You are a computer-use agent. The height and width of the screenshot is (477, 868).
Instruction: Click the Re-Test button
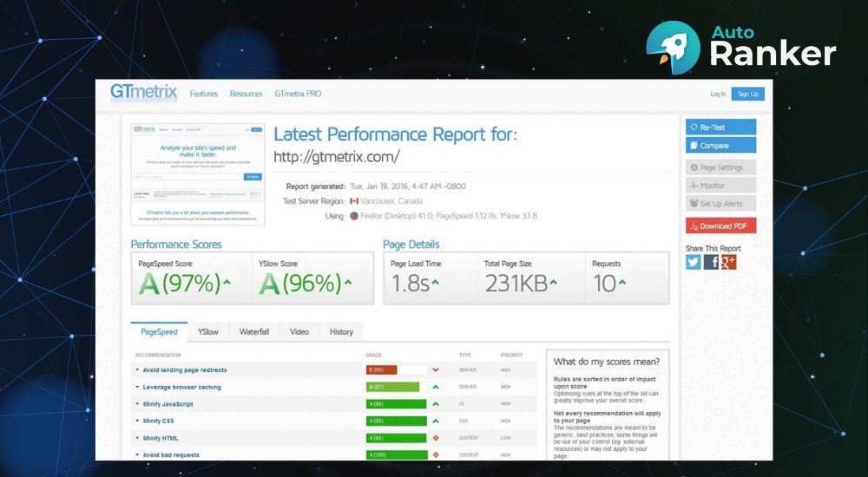(720, 127)
